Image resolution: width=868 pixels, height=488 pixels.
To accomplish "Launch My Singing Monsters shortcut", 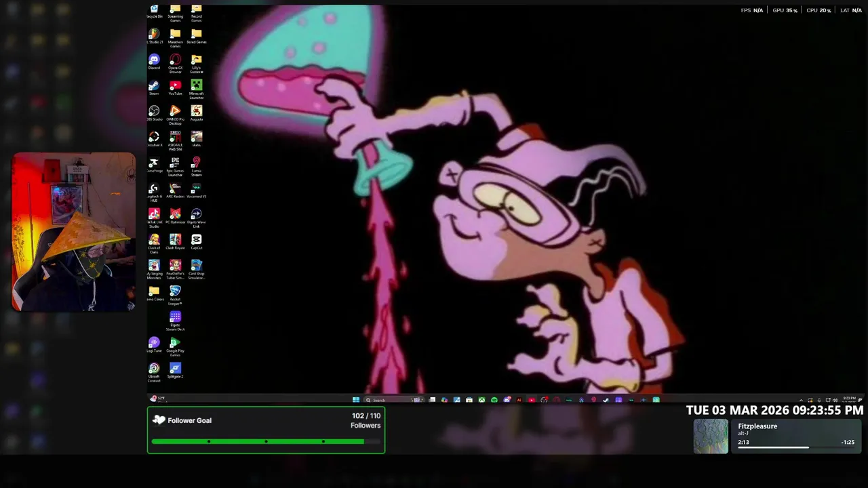I will [154, 270].
